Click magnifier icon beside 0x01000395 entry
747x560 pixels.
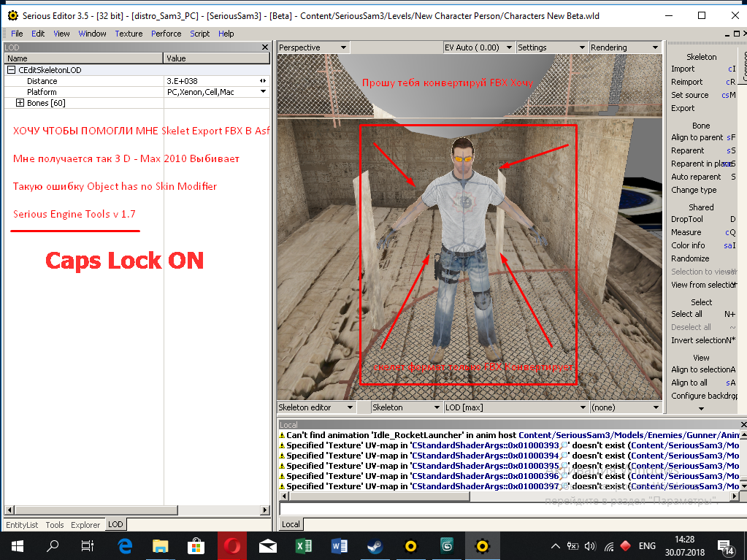[x=564, y=467]
